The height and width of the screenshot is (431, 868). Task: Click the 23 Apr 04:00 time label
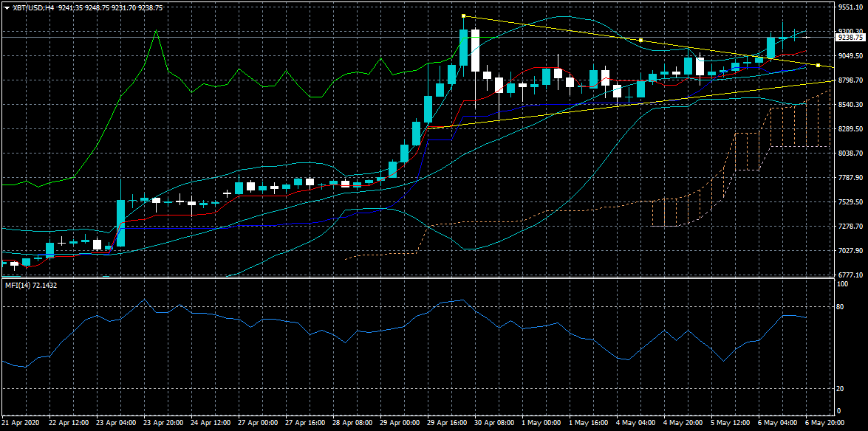pyautogui.click(x=115, y=422)
